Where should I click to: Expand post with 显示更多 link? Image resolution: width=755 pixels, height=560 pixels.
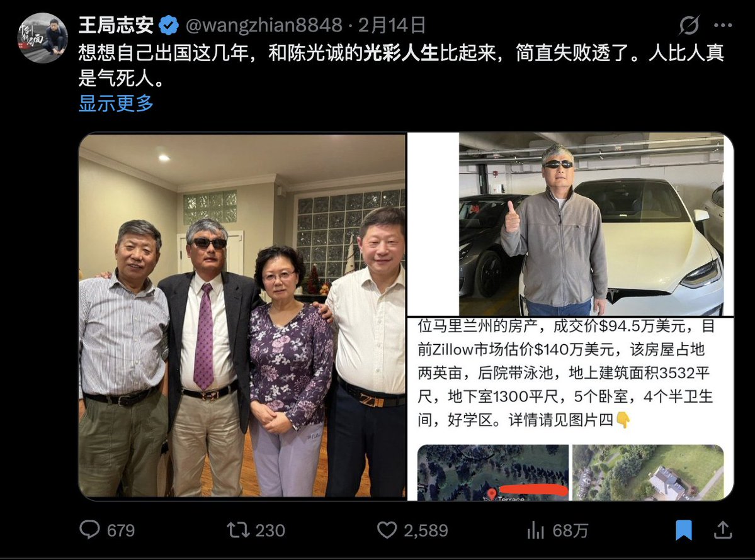coord(116,103)
